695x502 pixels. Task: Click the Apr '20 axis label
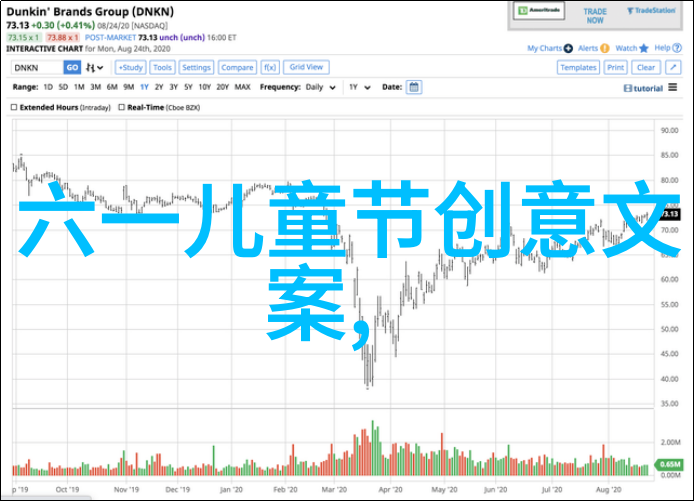(x=390, y=490)
